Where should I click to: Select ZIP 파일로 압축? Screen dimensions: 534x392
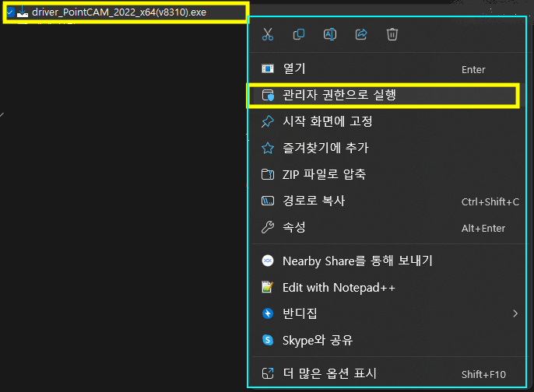388,174
